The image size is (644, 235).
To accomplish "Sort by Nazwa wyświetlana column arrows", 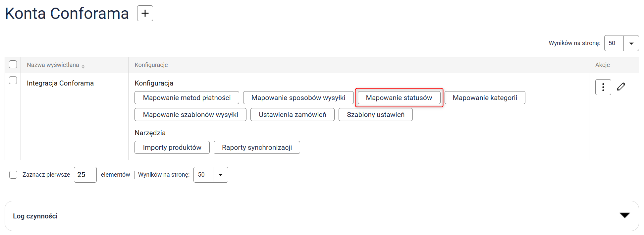I will coord(83,66).
